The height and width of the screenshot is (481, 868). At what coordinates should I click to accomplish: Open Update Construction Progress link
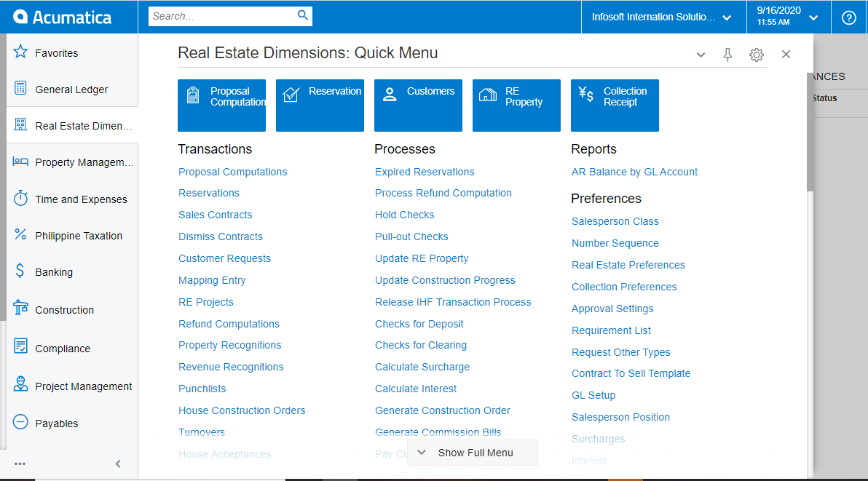(x=444, y=280)
